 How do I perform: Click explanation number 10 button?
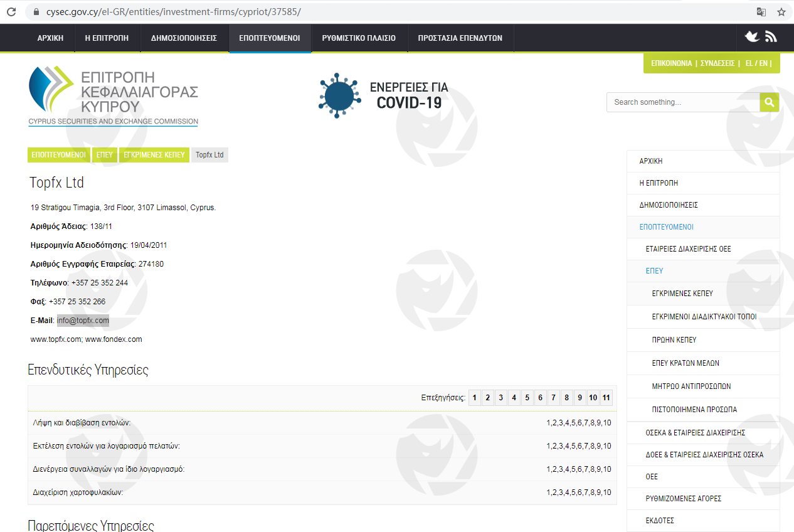[593, 398]
